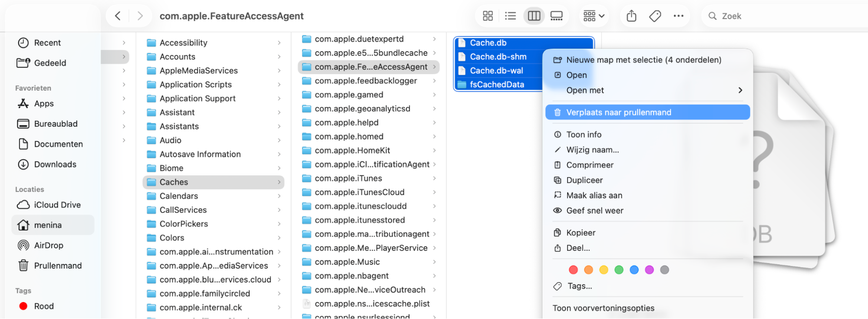Open the group-by dropdown in toolbar
868x319 pixels.
594,16
